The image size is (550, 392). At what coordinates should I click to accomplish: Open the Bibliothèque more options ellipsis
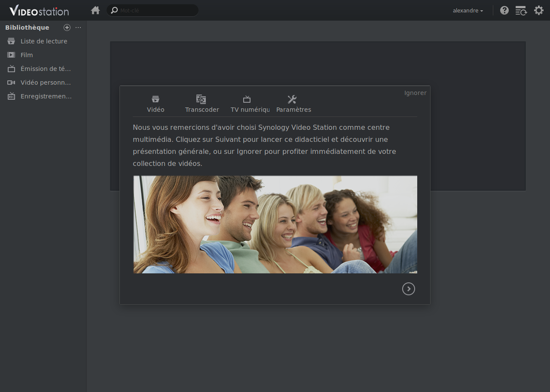pos(78,28)
